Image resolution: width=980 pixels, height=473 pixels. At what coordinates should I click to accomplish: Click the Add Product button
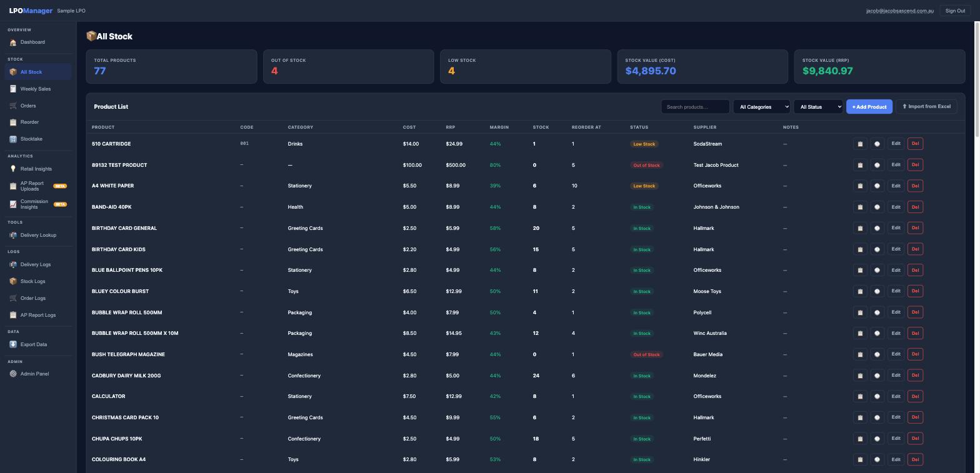(869, 107)
